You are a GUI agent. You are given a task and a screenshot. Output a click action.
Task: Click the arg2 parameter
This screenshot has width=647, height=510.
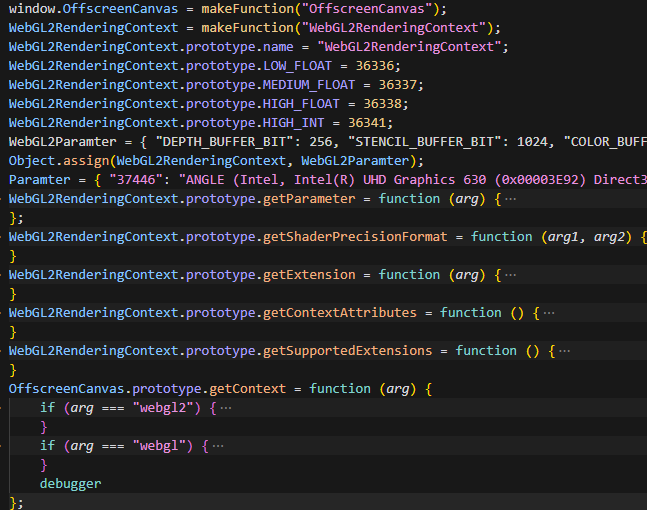[609, 236]
